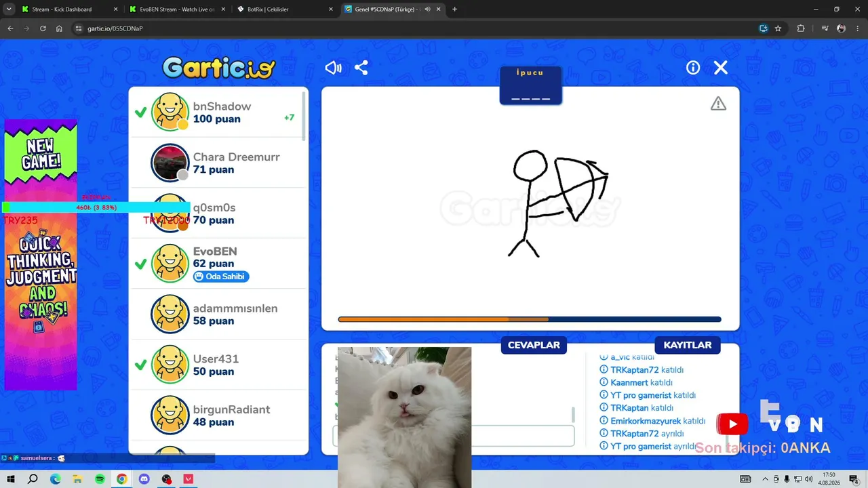Open the browser extensions puzzle icon
Screen dimensions: 868x488
pos(801,28)
